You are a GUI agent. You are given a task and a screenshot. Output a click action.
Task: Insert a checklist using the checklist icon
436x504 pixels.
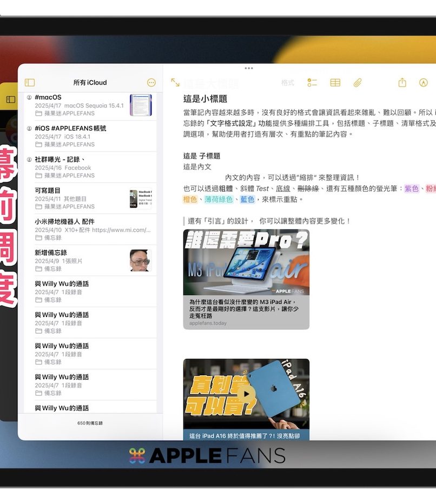(x=312, y=83)
